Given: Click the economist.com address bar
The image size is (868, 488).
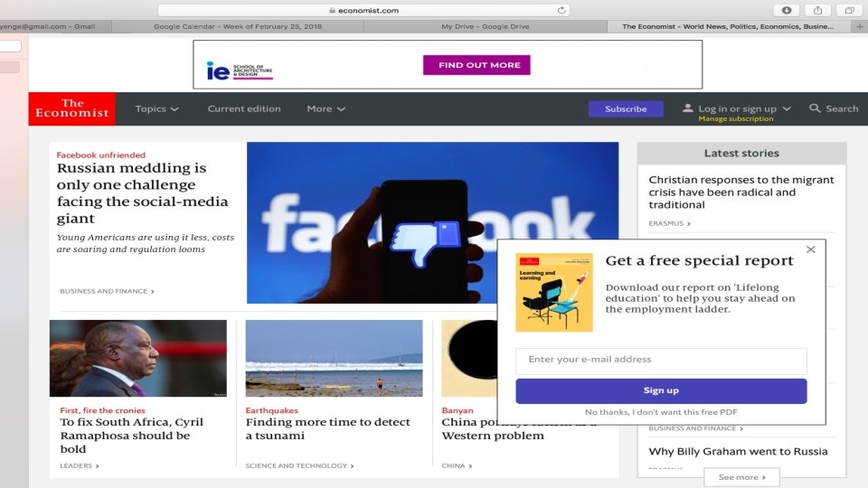Looking at the screenshot, I should [x=363, y=10].
